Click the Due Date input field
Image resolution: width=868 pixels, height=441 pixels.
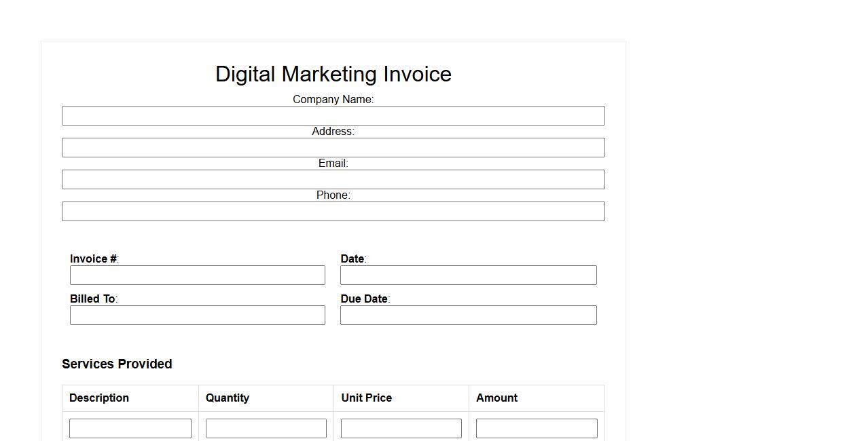(x=468, y=315)
